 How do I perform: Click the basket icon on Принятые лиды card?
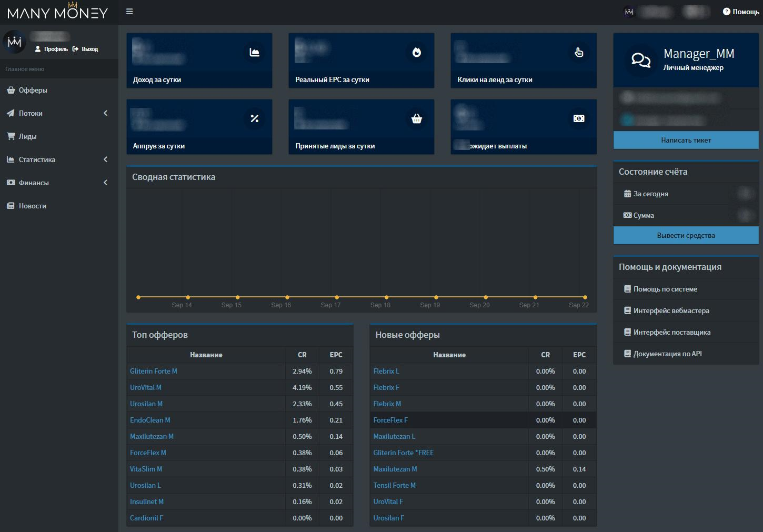[x=417, y=118]
